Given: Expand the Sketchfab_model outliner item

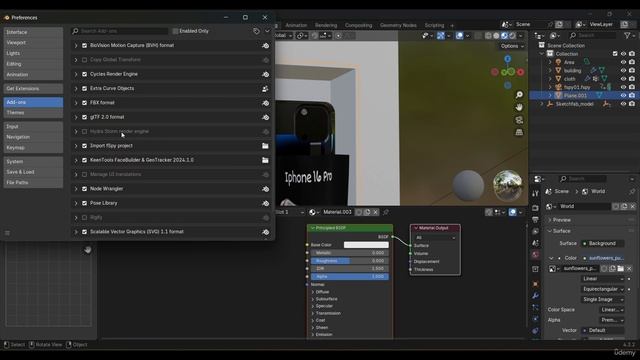Looking at the screenshot, I should point(542,104).
